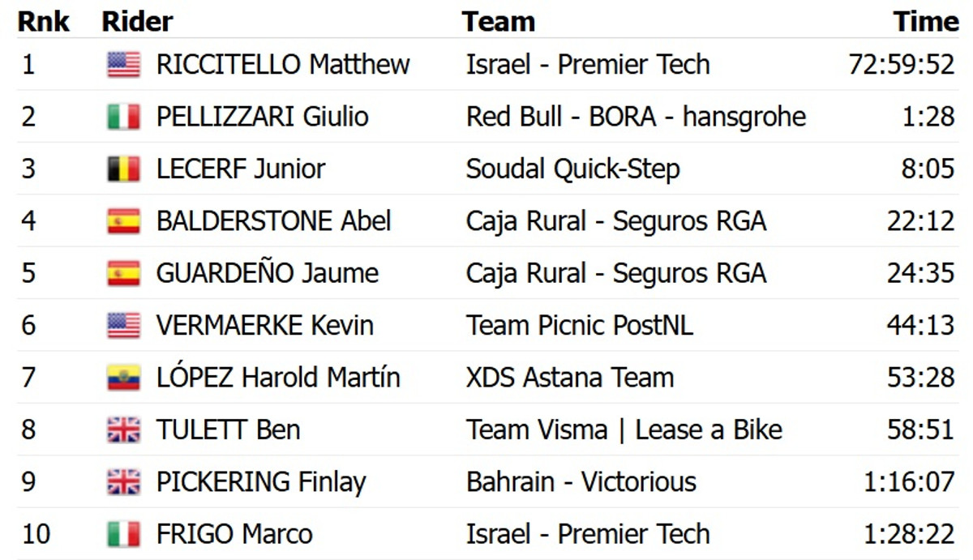Open rider RICCITELLO Matthew's profile
Screen dimensions: 973x560
(x=283, y=65)
